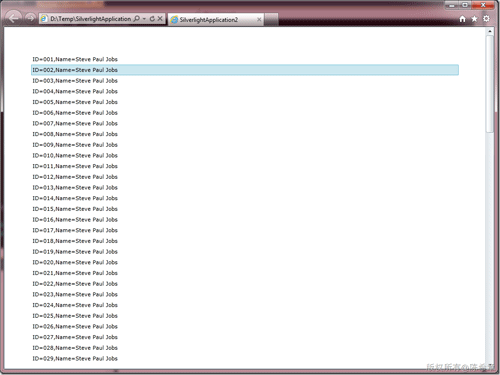Screen dimensions: 500x375
Task: Open a new blank tab
Action: pos(271,20)
